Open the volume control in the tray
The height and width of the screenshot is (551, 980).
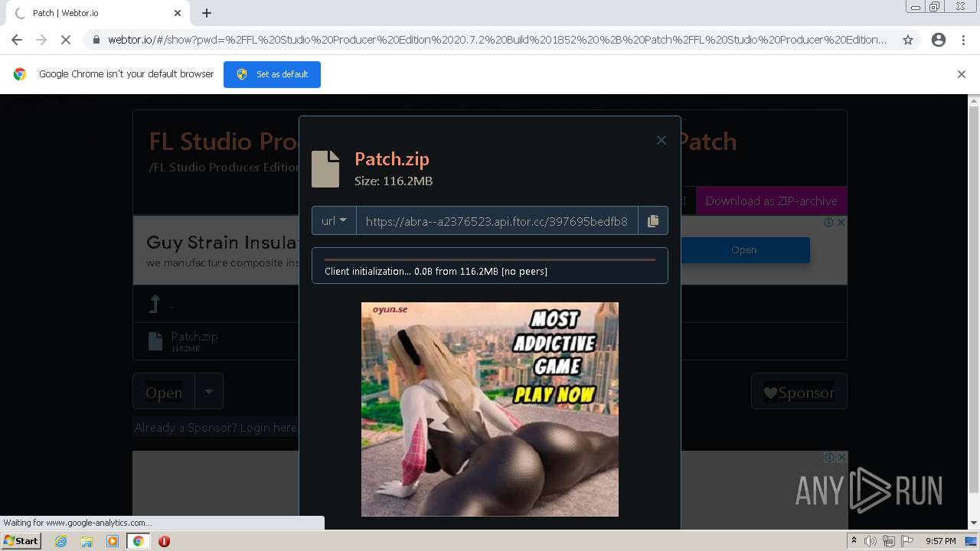click(871, 541)
